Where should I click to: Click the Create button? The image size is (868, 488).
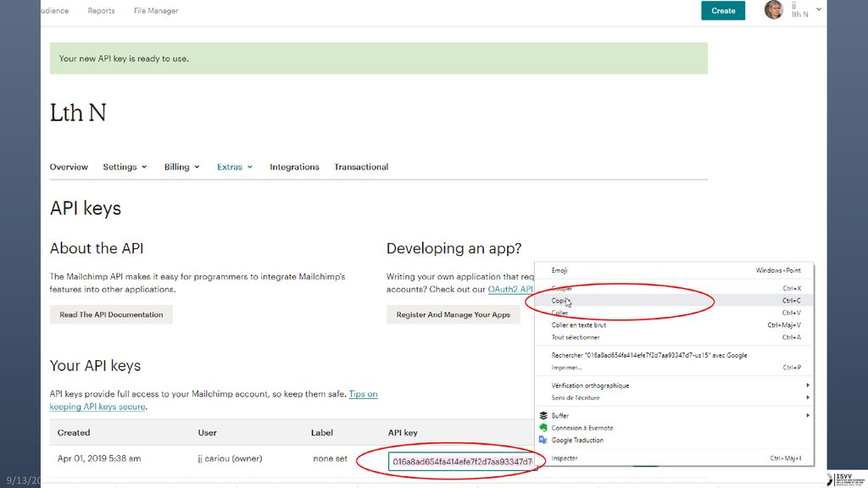pos(723,10)
